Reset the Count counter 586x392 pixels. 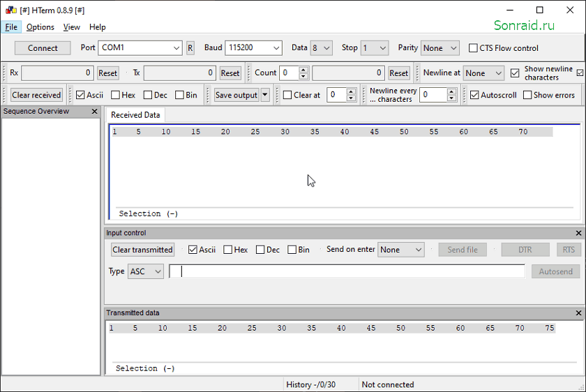(x=399, y=73)
